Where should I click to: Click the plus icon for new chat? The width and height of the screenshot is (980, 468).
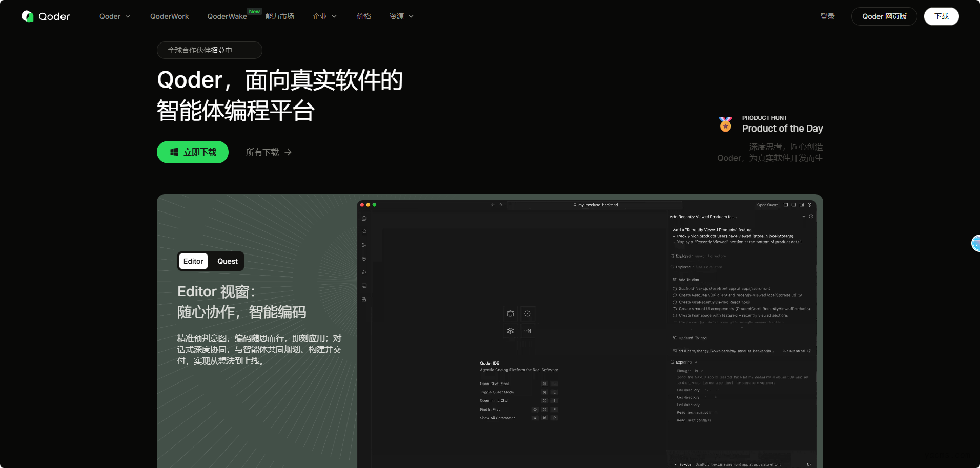coord(804,217)
